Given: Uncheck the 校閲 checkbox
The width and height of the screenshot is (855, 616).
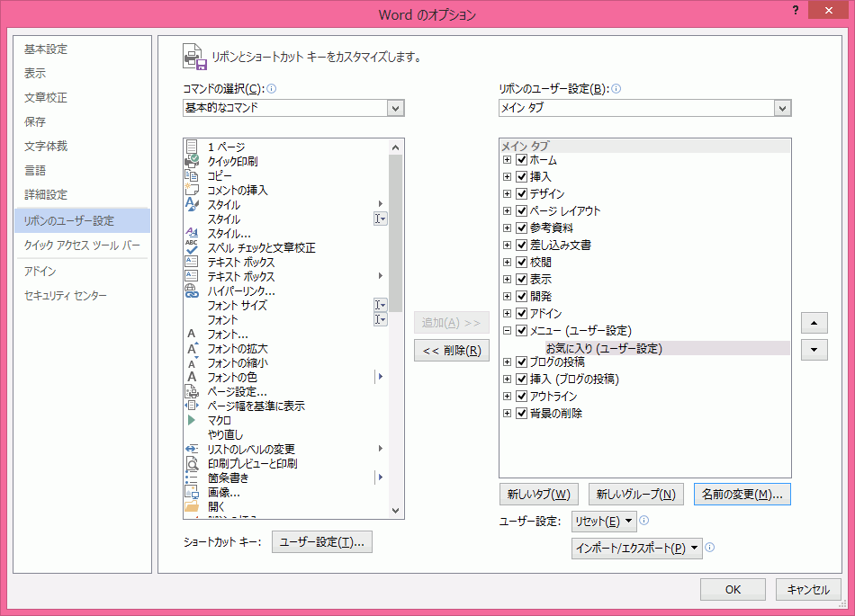Looking at the screenshot, I should [521, 262].
